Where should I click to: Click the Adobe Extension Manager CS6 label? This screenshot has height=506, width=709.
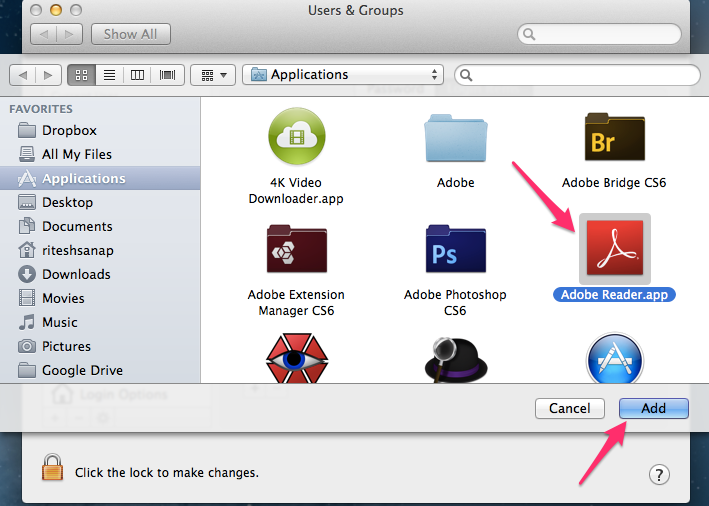point(296,303)
